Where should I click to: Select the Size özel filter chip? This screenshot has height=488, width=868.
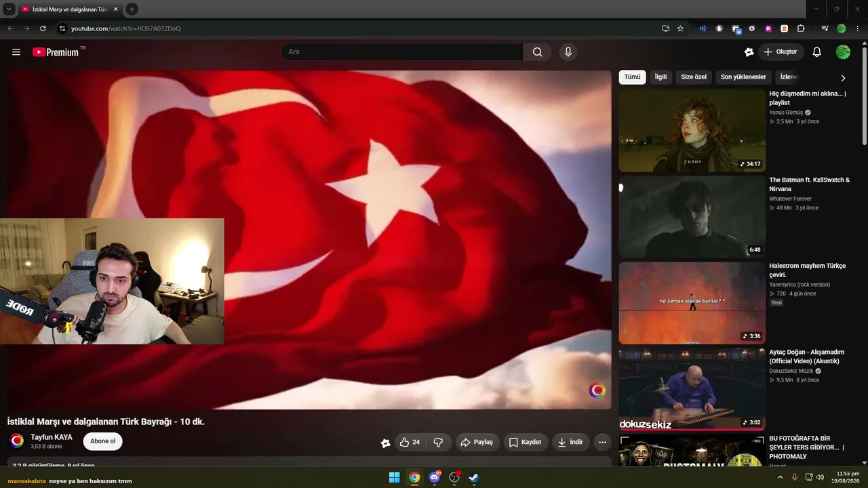point(694,77)
